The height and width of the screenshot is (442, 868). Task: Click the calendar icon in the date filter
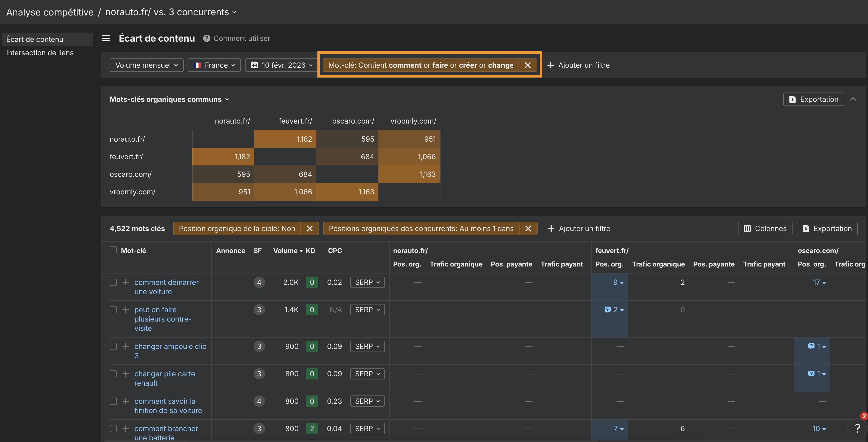255,65
